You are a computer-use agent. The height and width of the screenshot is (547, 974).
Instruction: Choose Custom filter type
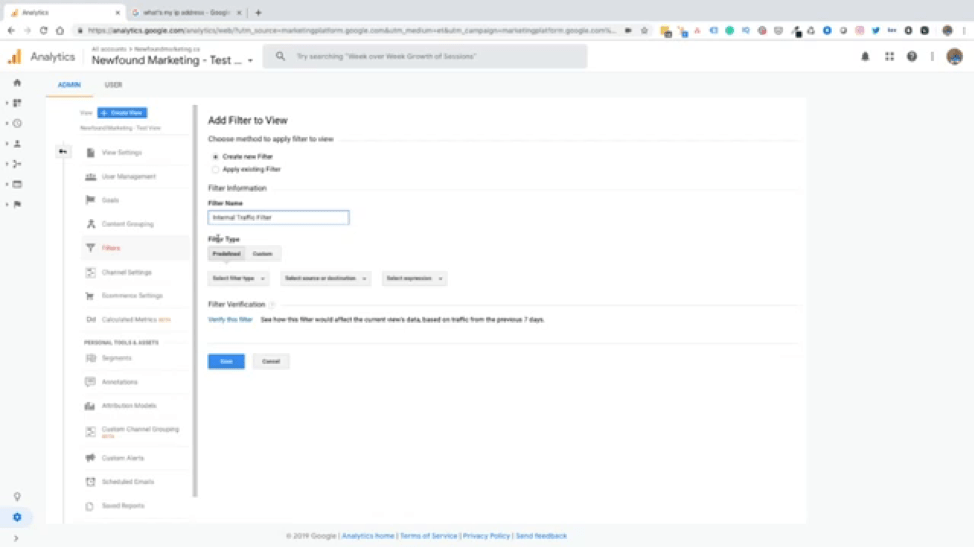tap(263, 254)
